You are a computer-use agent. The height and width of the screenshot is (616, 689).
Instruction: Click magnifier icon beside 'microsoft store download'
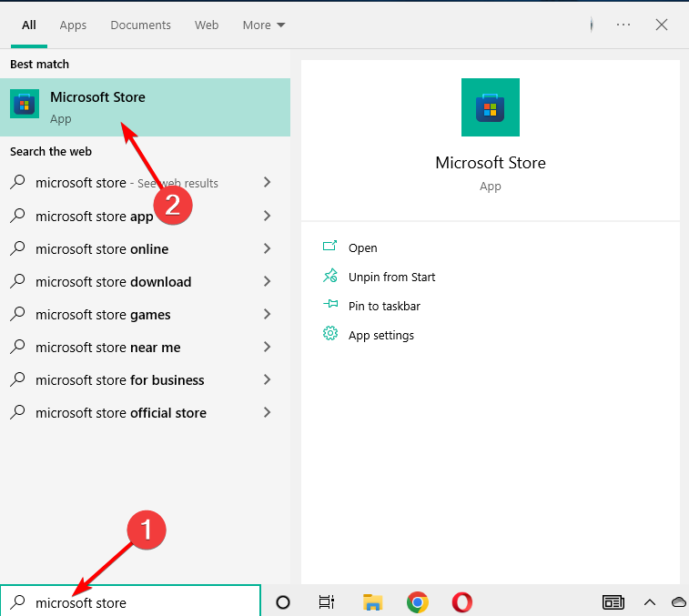pyautogui.click(x=17, y=280)
